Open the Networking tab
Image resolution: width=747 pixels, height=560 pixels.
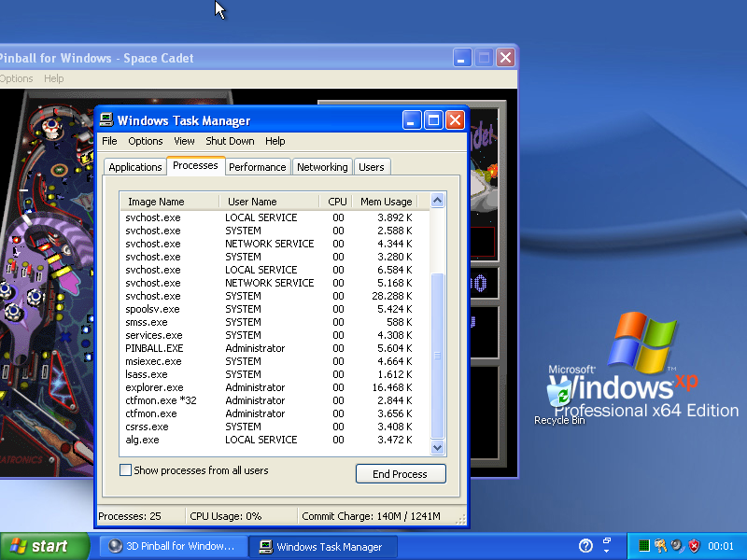(x=322, y=167)
